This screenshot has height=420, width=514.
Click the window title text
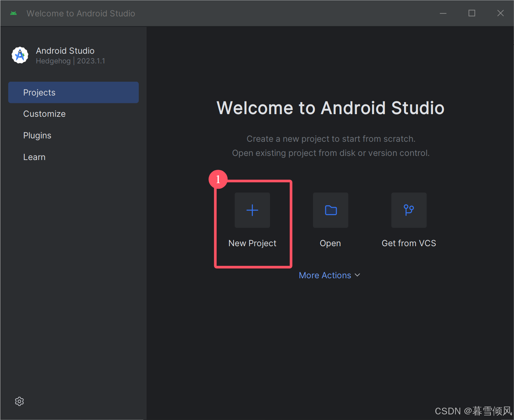(x=81, y=13)
